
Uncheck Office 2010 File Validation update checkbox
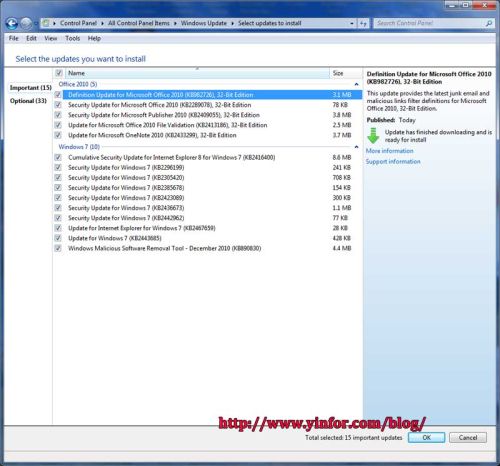[x=58, y=125]
